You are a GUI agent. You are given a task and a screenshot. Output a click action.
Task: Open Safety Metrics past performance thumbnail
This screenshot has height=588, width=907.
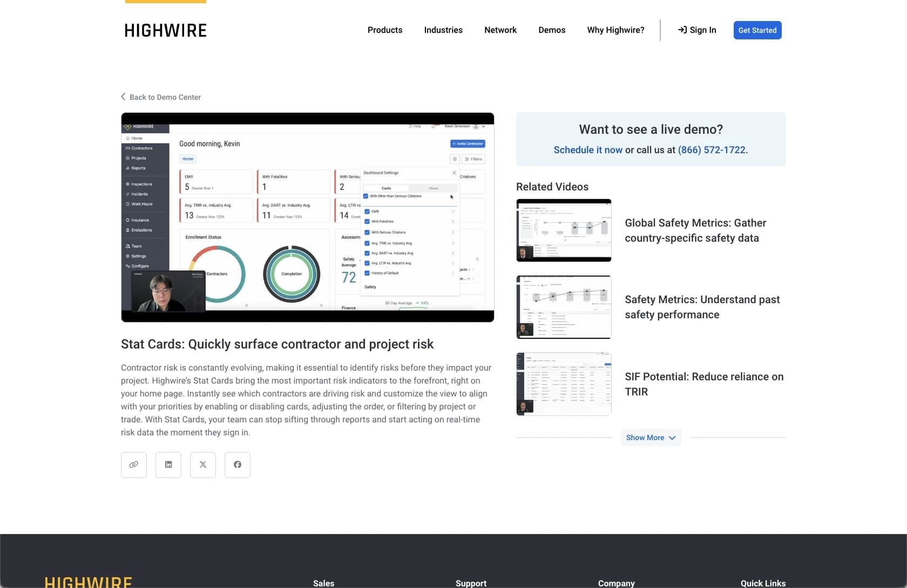point(564,307)
